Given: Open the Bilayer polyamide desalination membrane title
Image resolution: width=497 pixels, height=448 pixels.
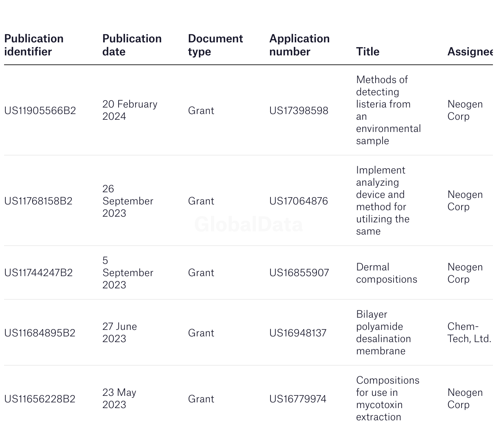Looking at the screenshot, I should [383, 333].
